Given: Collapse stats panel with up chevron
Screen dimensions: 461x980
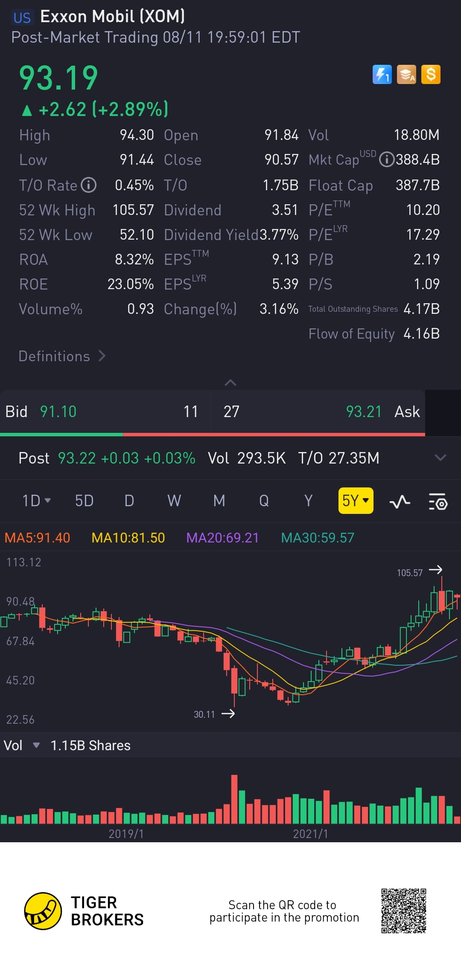Looking at the screenshot, I should (x=230, y=383).
